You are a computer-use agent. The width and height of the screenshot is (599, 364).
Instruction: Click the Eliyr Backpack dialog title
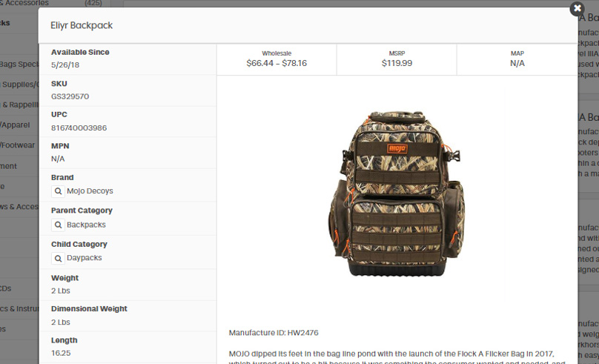tap(82, 26)
